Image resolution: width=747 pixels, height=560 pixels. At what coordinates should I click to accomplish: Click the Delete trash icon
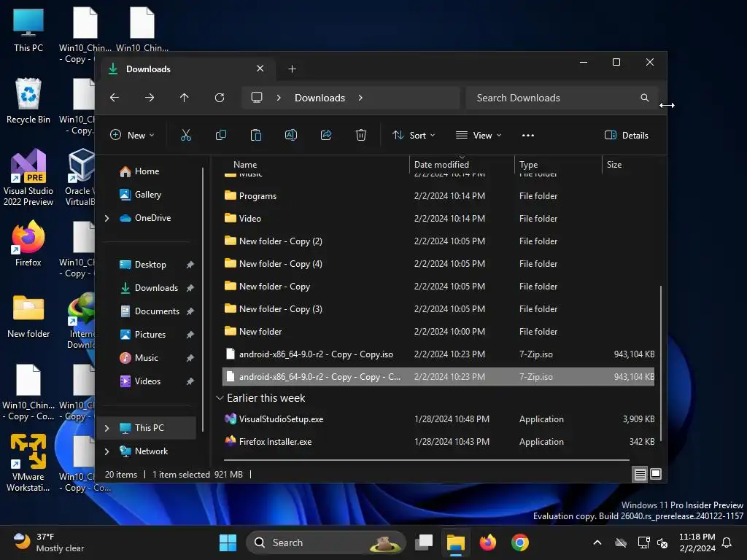(361, 135)
